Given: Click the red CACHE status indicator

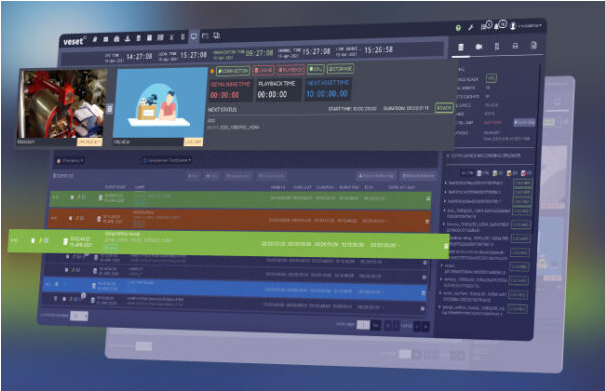Looking at the screenshot, I should pos(263,70).
